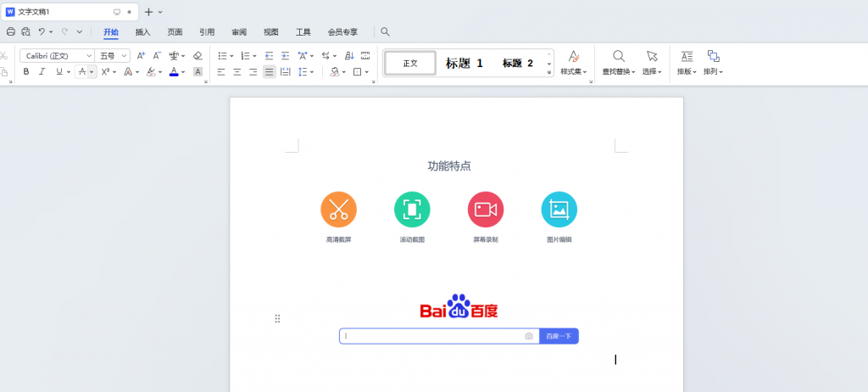
Task: Select the 视图 tab
Action: (x=270, y=32)
